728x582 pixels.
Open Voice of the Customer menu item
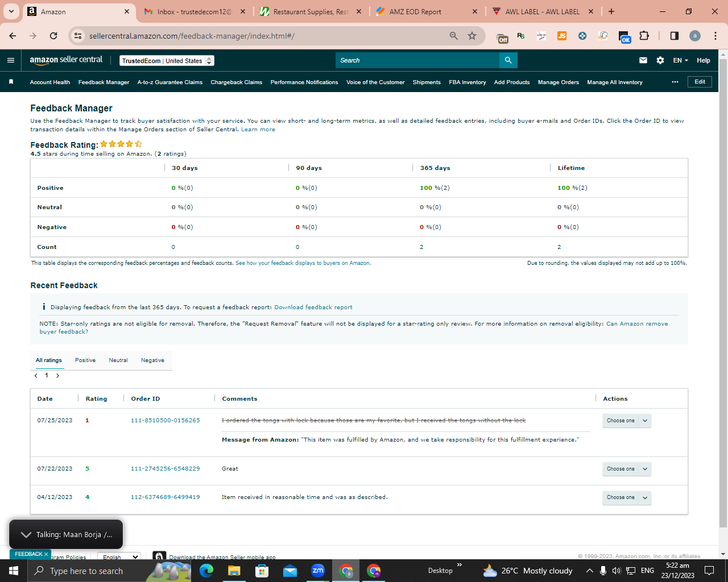click(375, 82)
